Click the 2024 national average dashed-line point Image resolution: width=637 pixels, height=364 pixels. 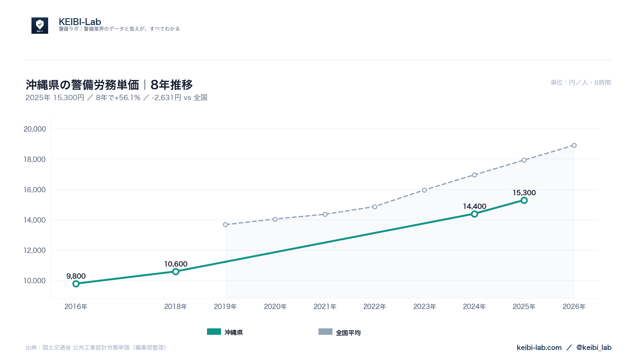click(x=474, y=175)
